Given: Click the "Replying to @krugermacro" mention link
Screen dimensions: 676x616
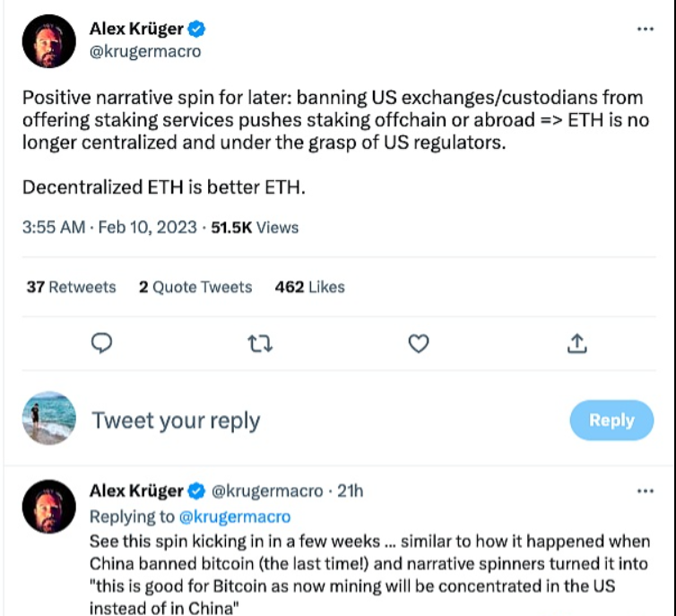Looking at the screenshot, I should 236,516.
